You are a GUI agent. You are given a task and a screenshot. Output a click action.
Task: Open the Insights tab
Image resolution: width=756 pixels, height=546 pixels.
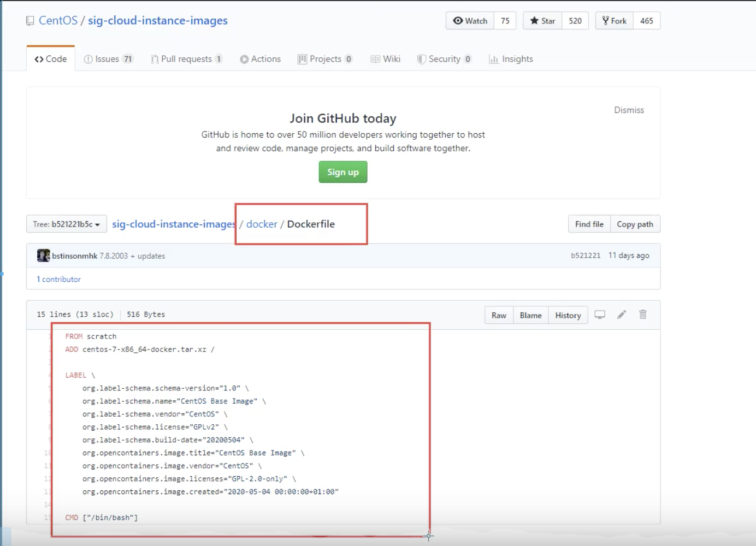pos(511,59)
